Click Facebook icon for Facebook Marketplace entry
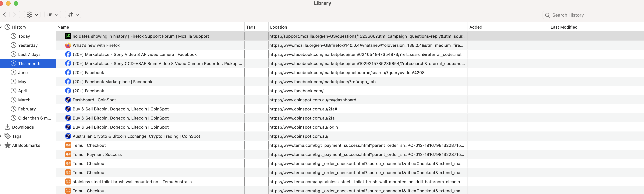Screen dimensions: 644x194 pos(68,82)
